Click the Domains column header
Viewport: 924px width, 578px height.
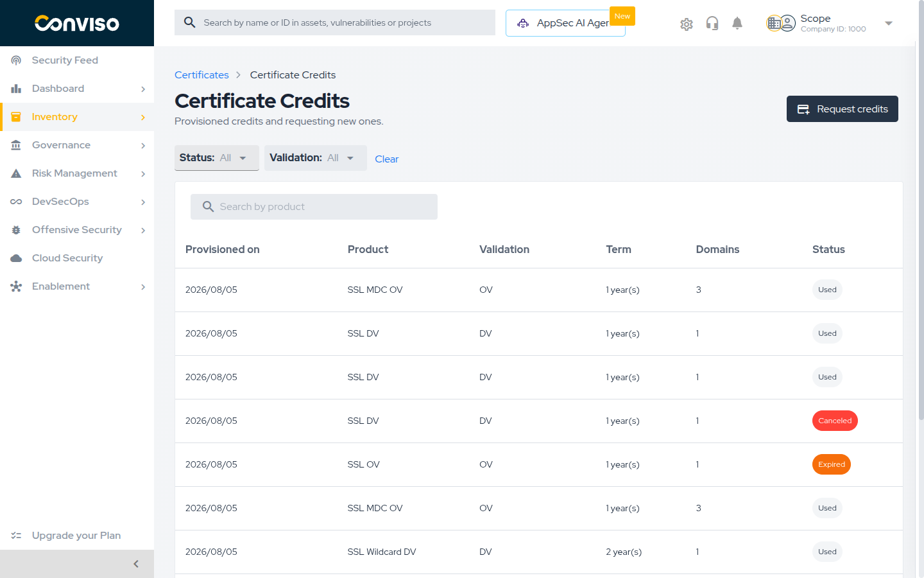pos(717,249)
